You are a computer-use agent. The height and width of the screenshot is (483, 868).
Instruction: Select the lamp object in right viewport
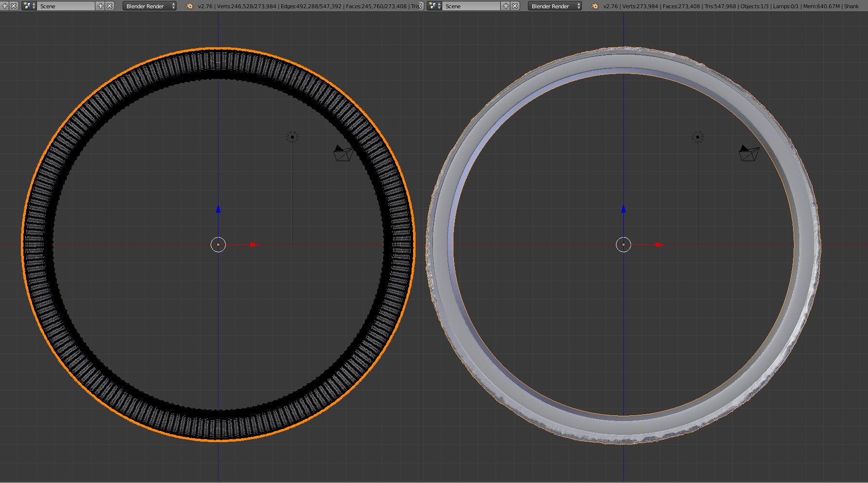[x=698, y=137]
